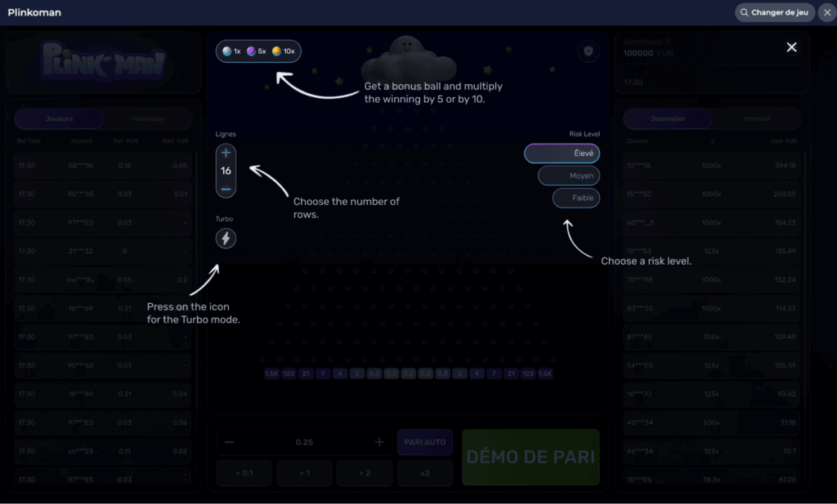The width and height of the screenshot is (837, 504).
Task: Select the purple 5x bonus ball
Action: click(256, 51)
